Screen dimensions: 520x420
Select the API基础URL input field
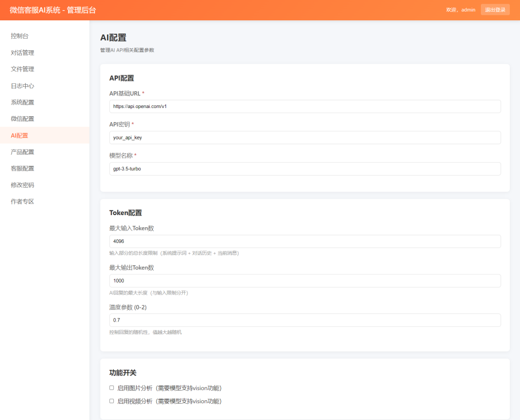coord(305,106)
